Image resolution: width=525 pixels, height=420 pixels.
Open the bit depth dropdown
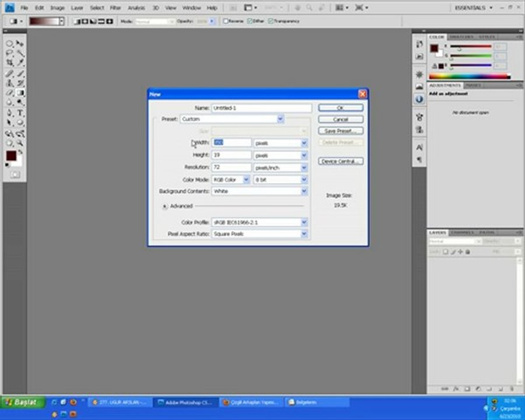click(x=304, y=180)
